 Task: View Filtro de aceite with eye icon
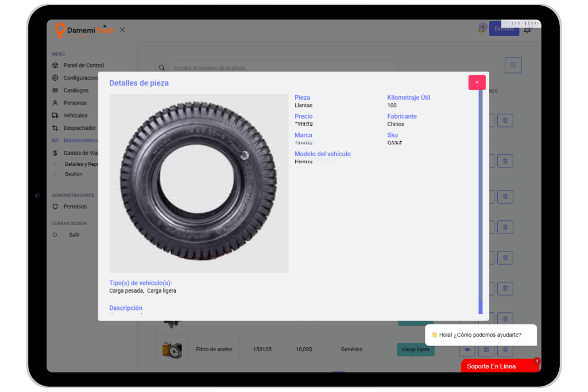tap(467, 350)
